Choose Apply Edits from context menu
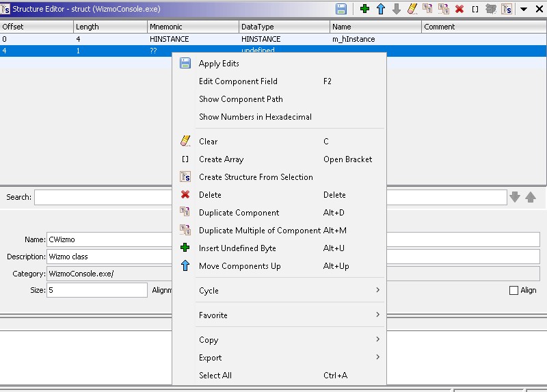The image size is (547, 392). [x=279, y=64]
